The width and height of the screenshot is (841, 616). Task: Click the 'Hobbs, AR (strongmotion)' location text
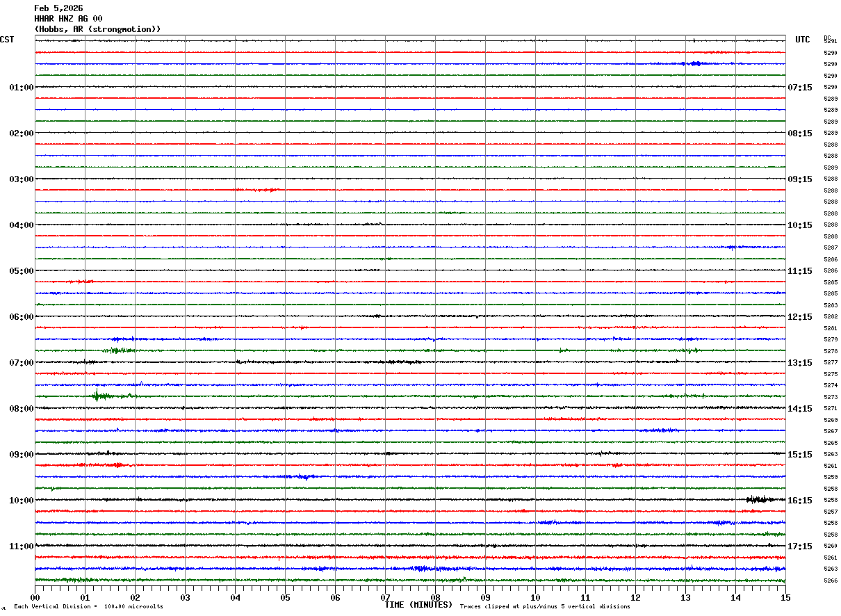pos(97,29)
